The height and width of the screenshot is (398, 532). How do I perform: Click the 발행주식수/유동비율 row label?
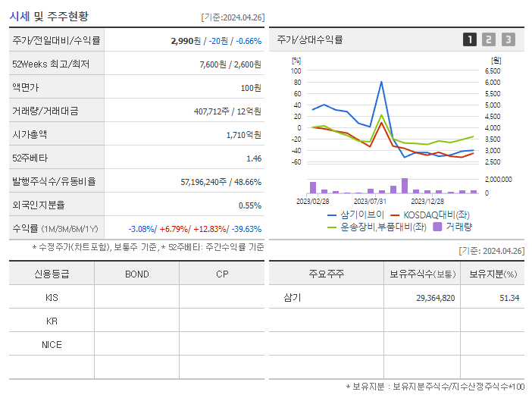pyautogui.click(x=54, y=181)
